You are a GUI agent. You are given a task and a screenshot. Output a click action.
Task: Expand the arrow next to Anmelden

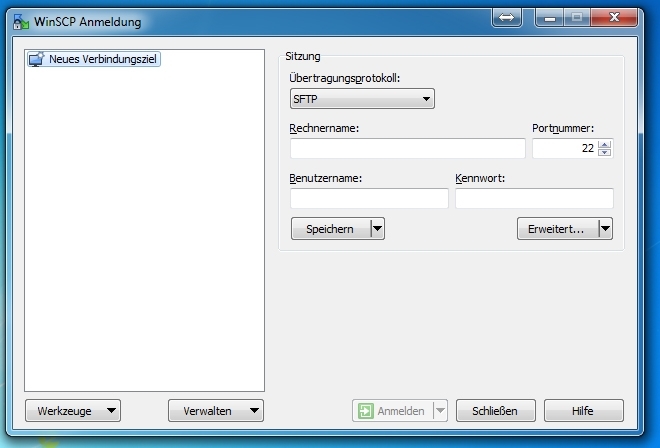[439, 411]
